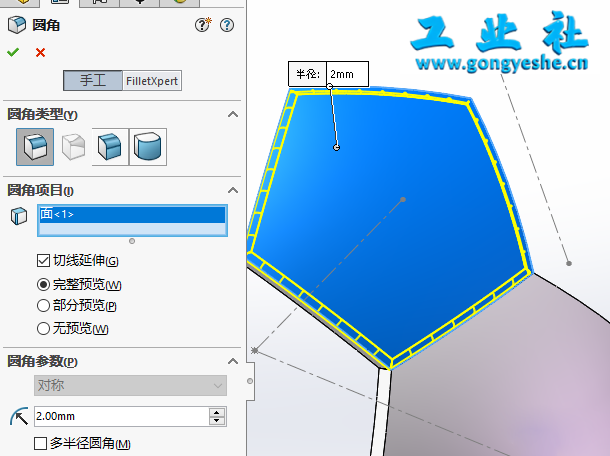The width and height of the screenshot is (610, 456).
Task: Click the panel splitter collapse handle
Action: 250,381
